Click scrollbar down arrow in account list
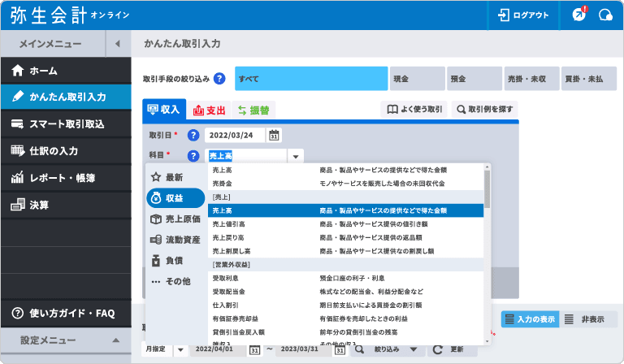The width and height of the screenshot is (624, 364). tap(487, 341)
